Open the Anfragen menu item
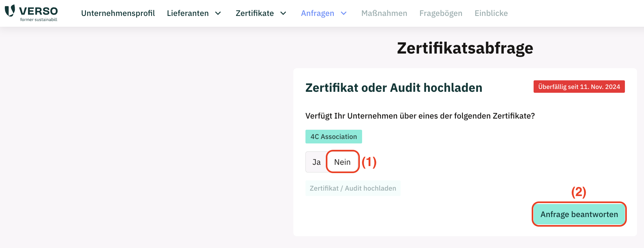 [318, 13]
